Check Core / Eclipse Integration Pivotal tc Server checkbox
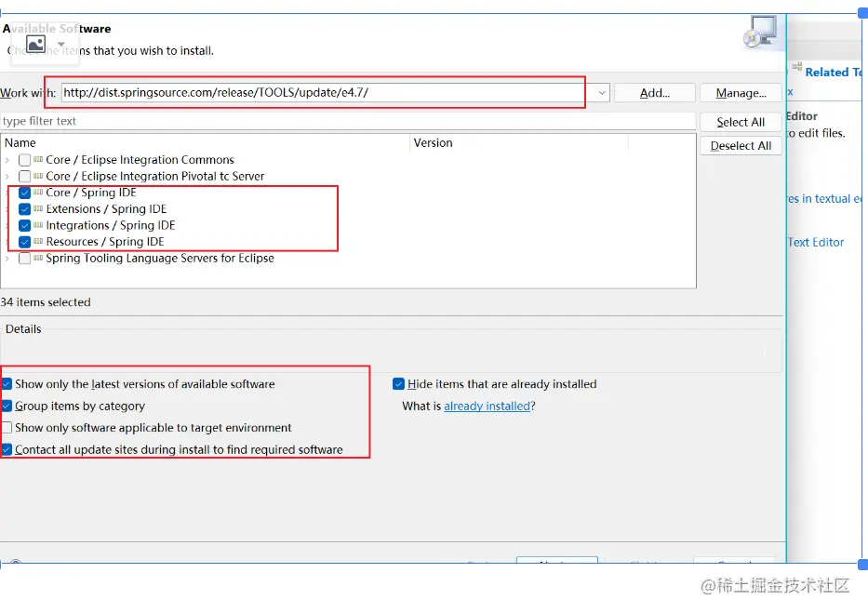This screenshot has width=868, height=613. coord(24,177)
